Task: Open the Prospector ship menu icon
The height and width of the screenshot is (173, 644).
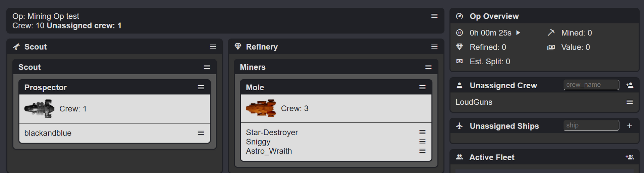Action: click(201, 87)
